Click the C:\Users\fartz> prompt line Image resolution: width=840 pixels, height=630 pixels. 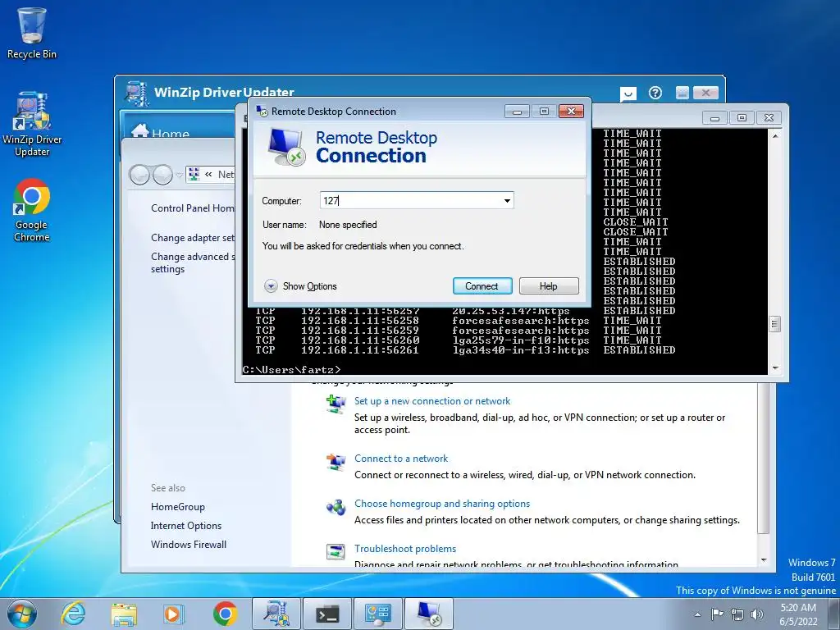291,370
